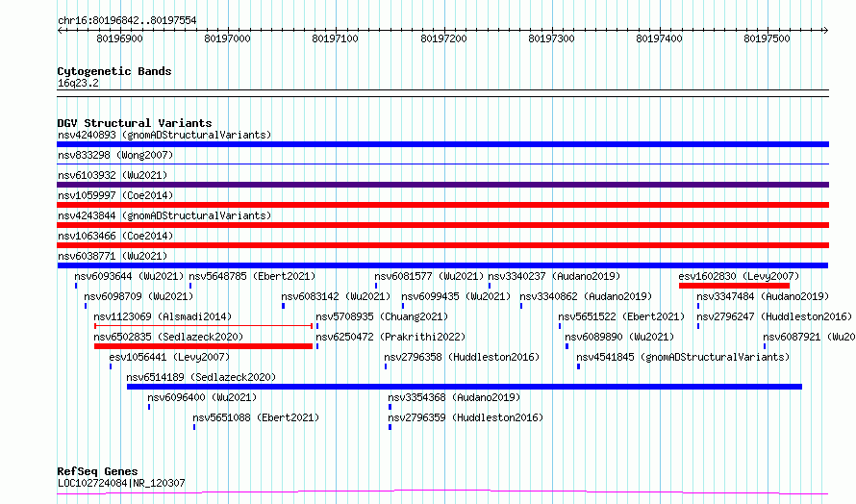Click the nsv1123069 (Alsmadi2014) label
856x504 pixels.
coord(163,316)
